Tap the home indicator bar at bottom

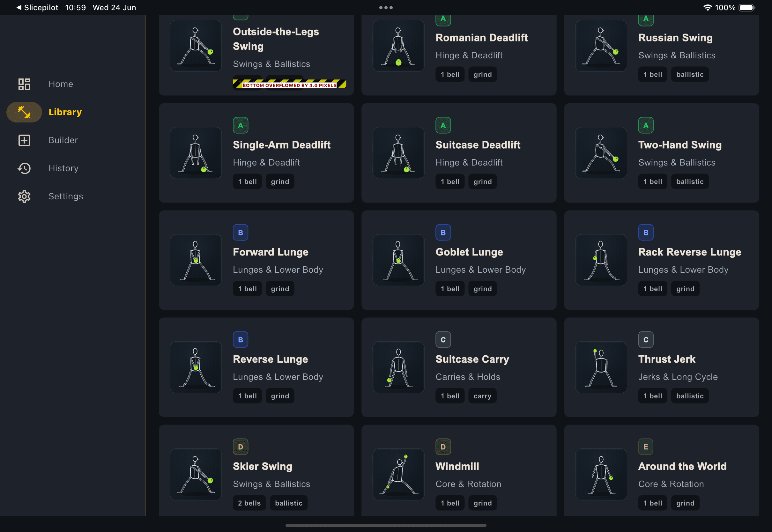click(x=386, y=525)
